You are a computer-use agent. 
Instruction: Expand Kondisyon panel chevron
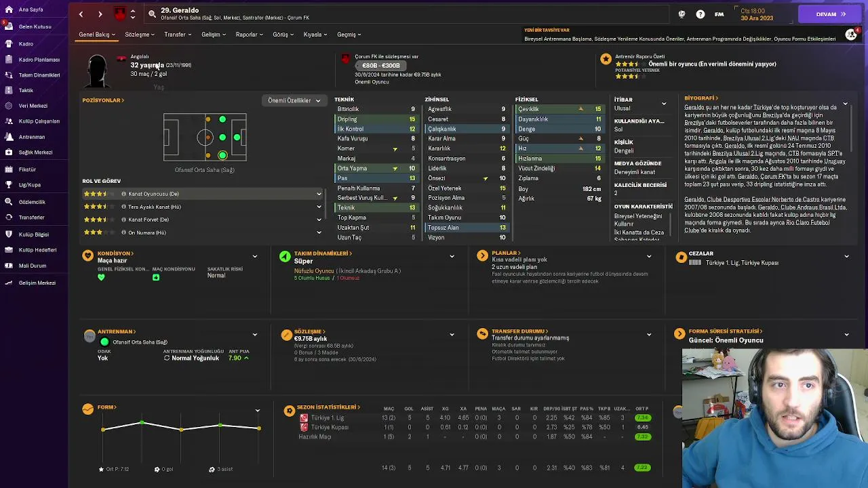click(255, 256)
